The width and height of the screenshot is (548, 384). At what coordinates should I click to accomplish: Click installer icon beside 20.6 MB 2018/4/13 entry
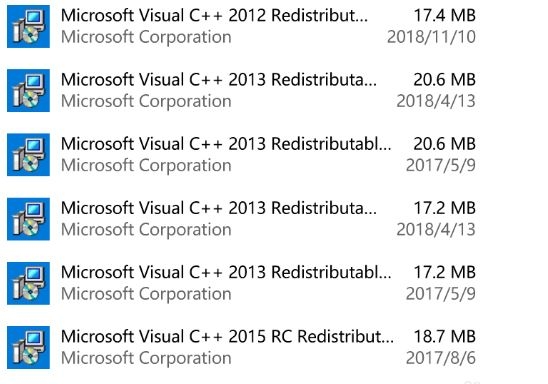click(x=28, y=90)
